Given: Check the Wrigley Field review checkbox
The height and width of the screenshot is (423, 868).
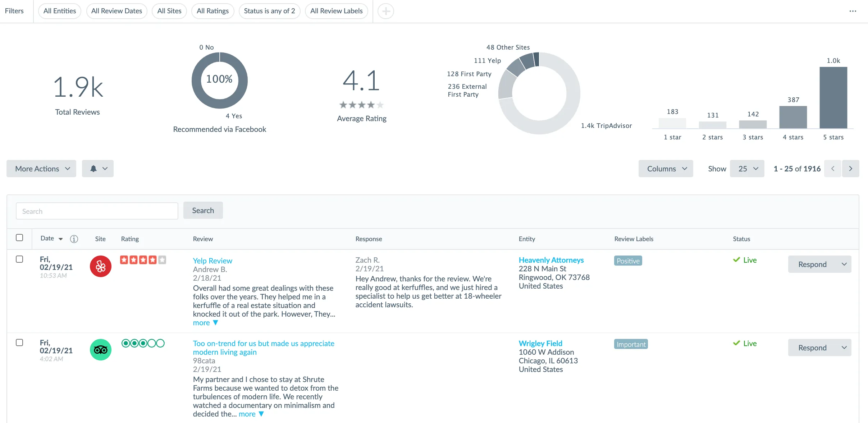Looking at the screenshot, I should coord(19,342).
